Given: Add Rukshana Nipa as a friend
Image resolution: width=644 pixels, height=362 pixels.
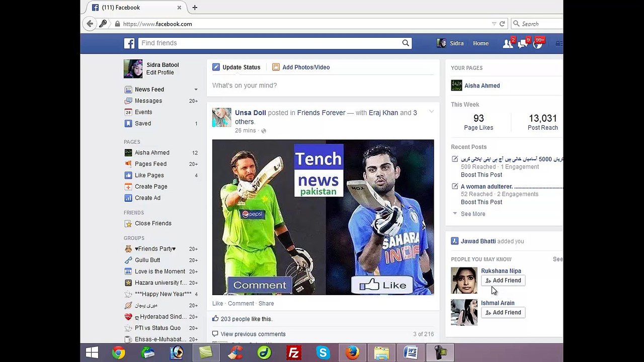Looking at the screenshot, I should click(x=503, y=281).
